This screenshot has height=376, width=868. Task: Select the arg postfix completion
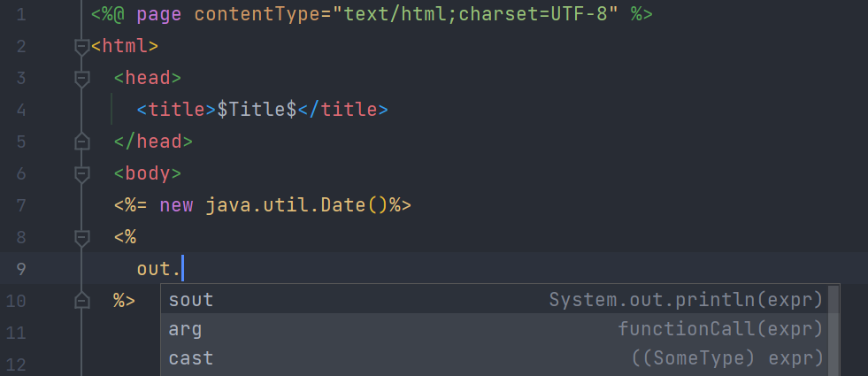click(495, 329)
